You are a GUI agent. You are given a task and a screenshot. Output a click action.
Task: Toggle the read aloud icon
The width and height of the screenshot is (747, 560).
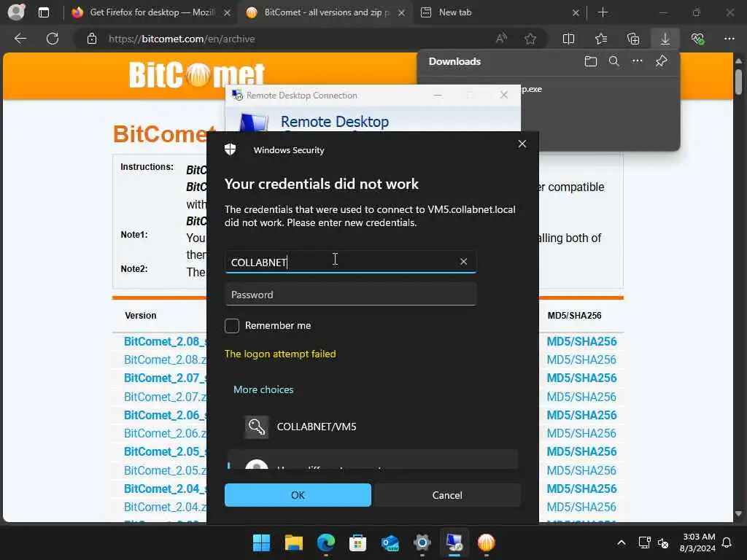(x=501, y=39)
